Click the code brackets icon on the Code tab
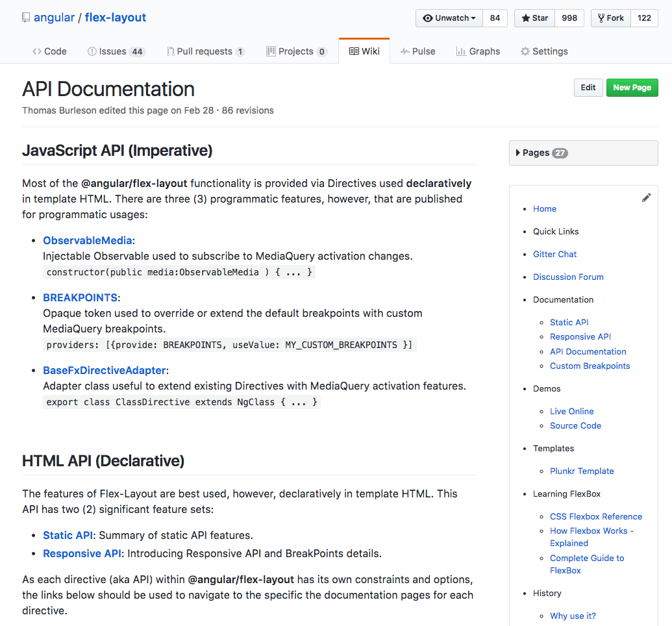672x626 pixels. tap(37, 51)
